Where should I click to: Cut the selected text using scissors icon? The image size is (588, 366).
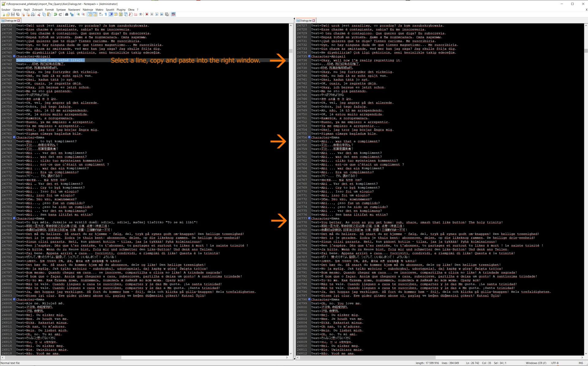click(39, 14)
